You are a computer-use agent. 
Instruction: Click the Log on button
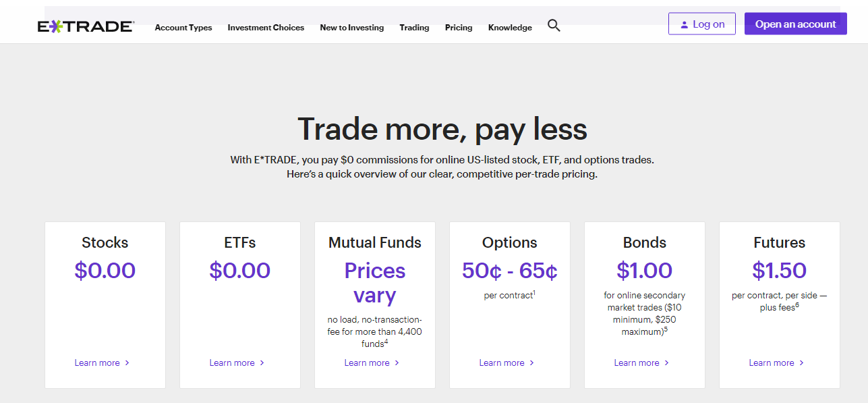pyautogui.click(x=702, y=24)
